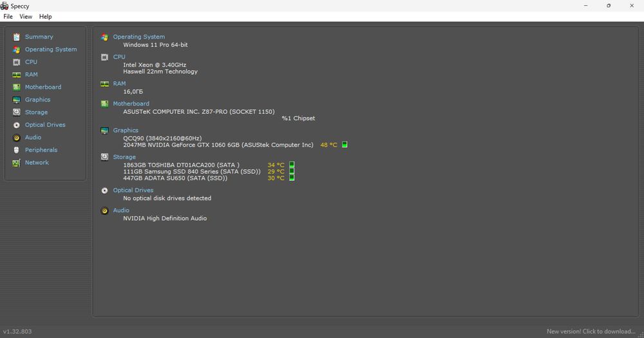
Task: Click the Storage heading link in summary
Action: tap(124, 157)
